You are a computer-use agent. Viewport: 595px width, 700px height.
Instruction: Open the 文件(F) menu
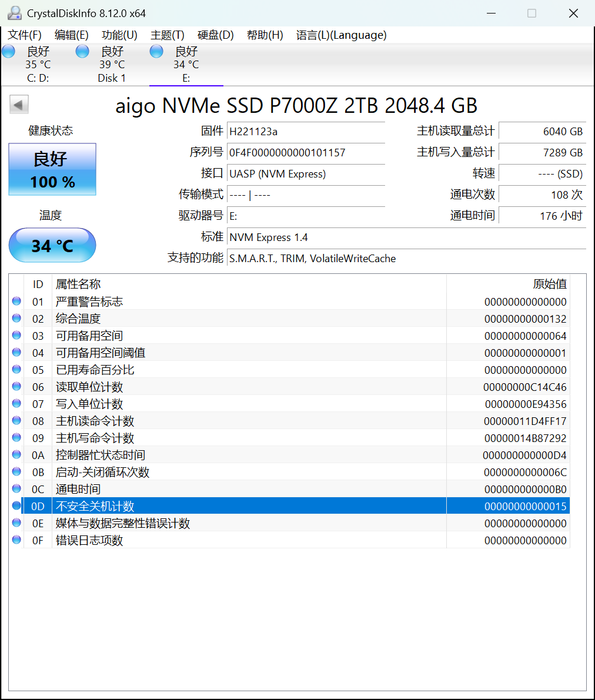coord(25,35)
